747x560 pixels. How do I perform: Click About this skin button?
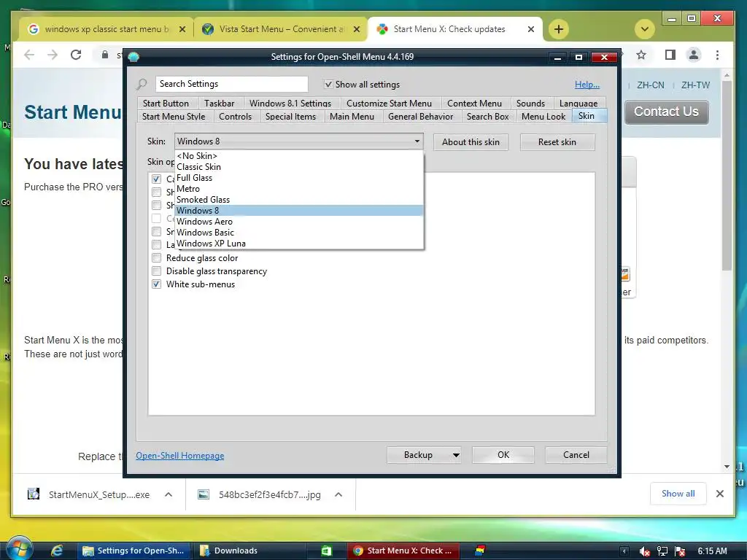tap(471, 142)
